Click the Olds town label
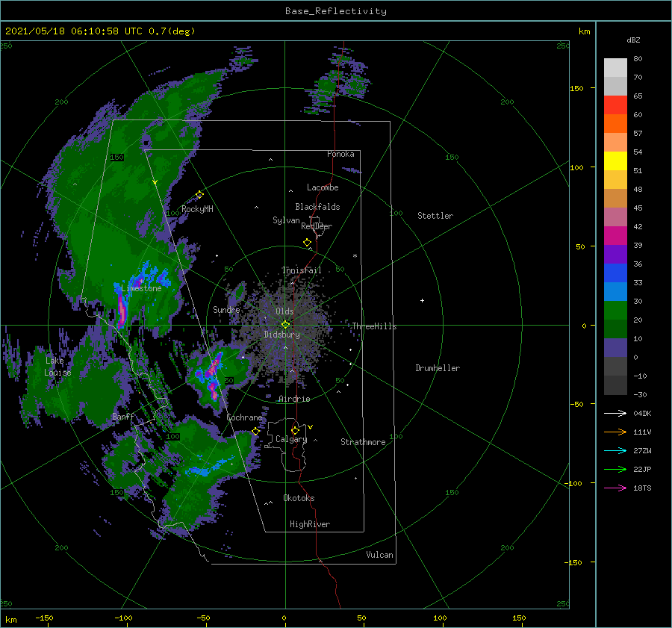This screenshot has width=672, height=628. (284, 311)
